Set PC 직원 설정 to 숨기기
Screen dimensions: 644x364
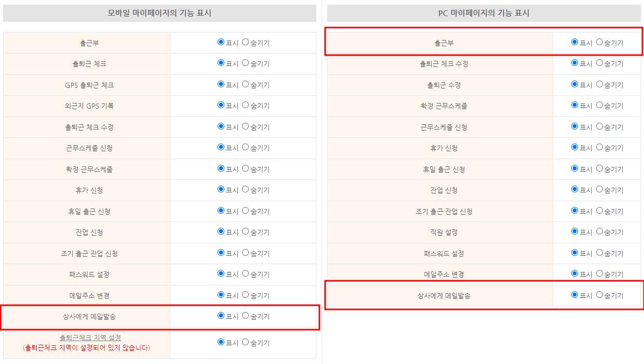pyautogui.click(x=599, y=231)
